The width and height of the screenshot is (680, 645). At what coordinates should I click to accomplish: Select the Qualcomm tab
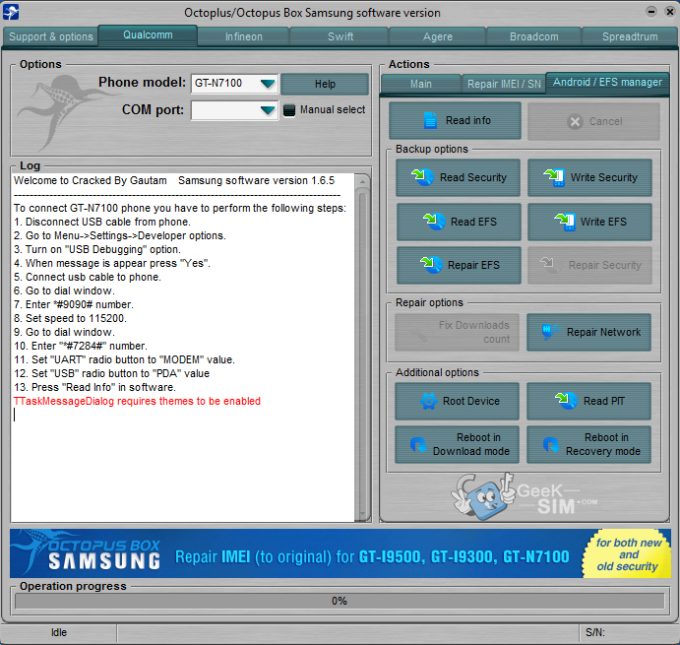[147, 35]
